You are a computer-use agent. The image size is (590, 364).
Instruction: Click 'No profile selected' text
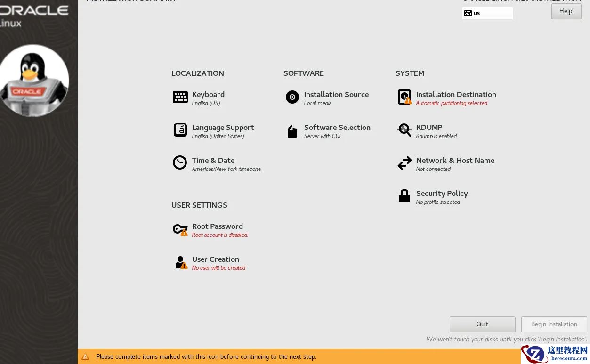click(438, 202)
